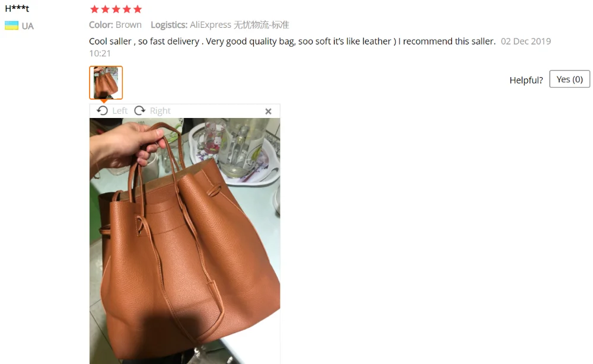Click the first red rating star
This screenshot has width=593, height=364.
pyautogui.click(x=94, y=9)
